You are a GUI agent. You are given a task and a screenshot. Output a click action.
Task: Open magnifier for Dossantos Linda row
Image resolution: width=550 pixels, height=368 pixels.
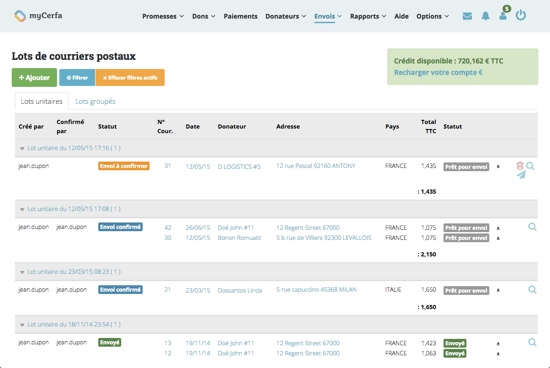pos(532,290)
